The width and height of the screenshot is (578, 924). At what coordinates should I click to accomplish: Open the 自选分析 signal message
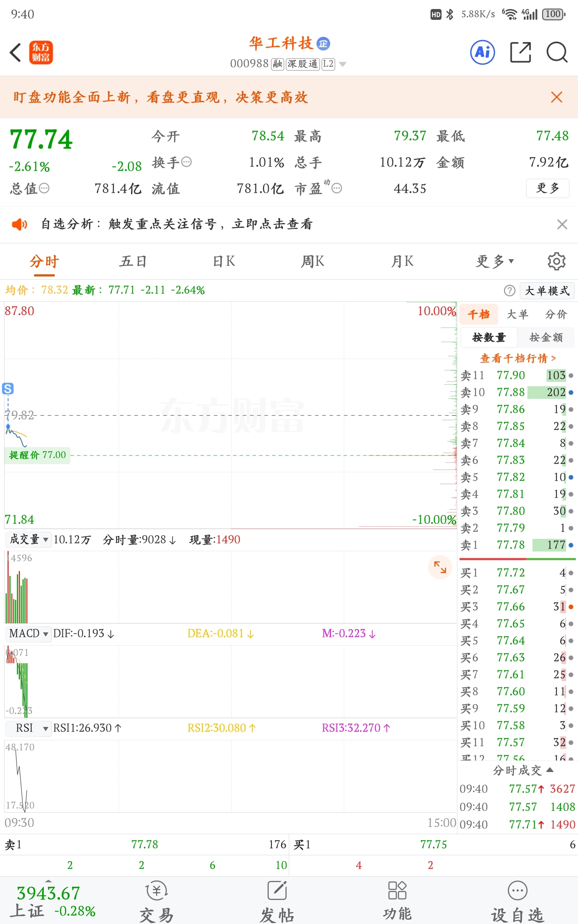pos(177,224)
